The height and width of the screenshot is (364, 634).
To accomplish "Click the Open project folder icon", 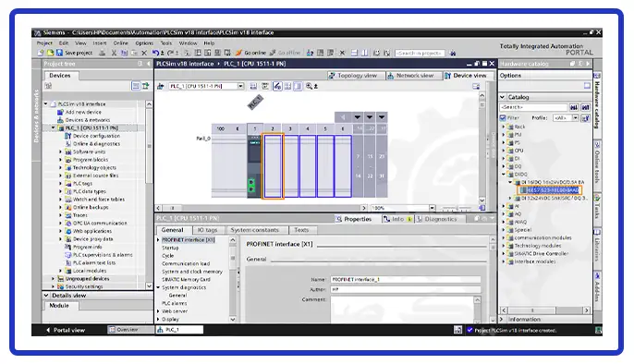I will point(50,53).
